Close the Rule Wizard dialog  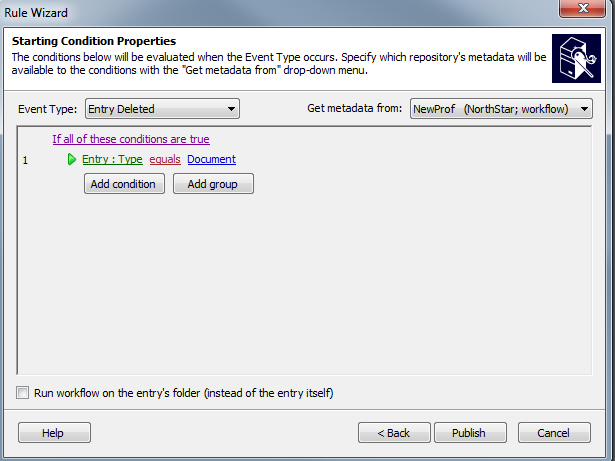click(x=582, y=8)
